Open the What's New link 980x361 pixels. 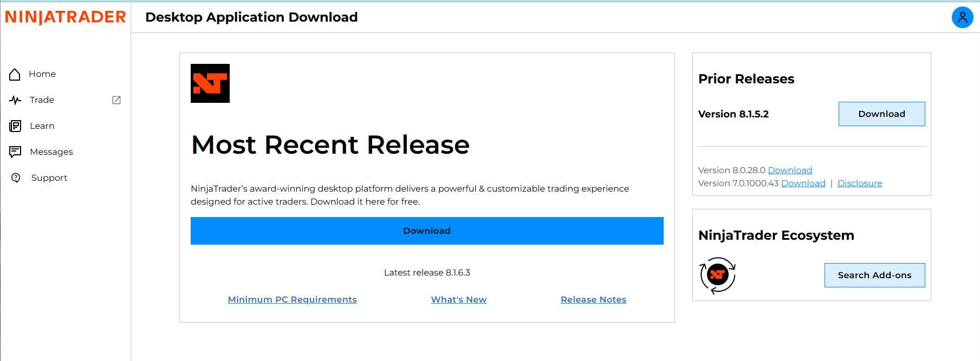(x=458, y=300)
